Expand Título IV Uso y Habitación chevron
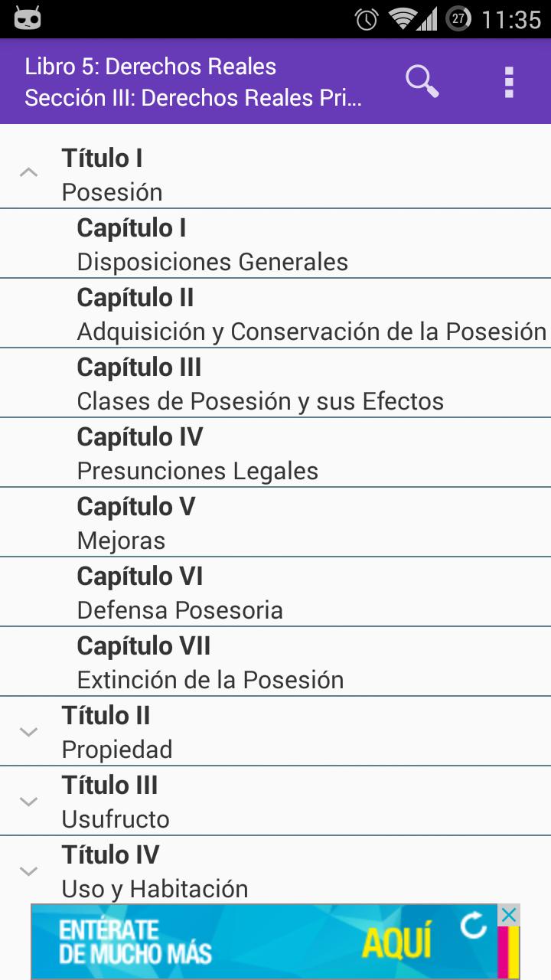Image resolution: width=551 pixels, height=980 pixels. [28, 871]
